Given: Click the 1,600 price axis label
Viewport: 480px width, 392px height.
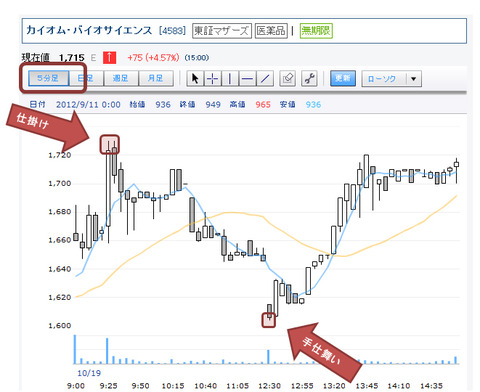Looking at the screenshot, I should [60, 326].
